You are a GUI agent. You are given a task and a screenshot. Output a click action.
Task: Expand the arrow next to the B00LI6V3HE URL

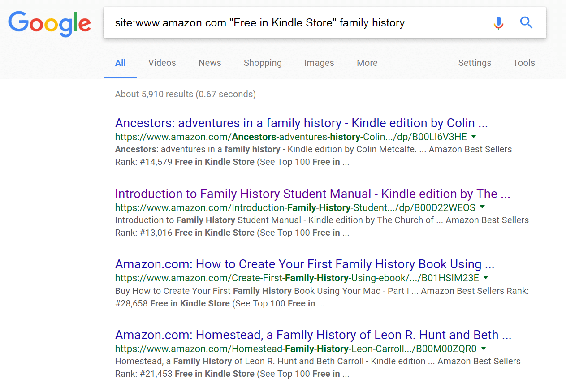[x=474, y=137]
